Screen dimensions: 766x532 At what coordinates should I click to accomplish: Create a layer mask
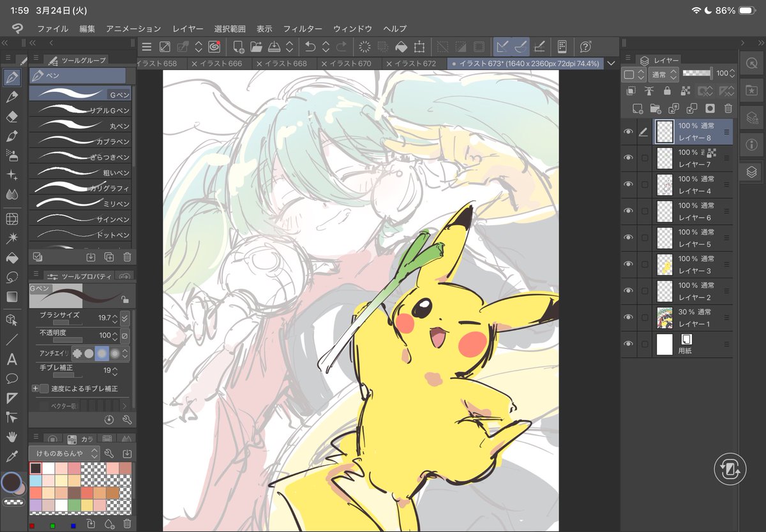click(x=710, y=109)
